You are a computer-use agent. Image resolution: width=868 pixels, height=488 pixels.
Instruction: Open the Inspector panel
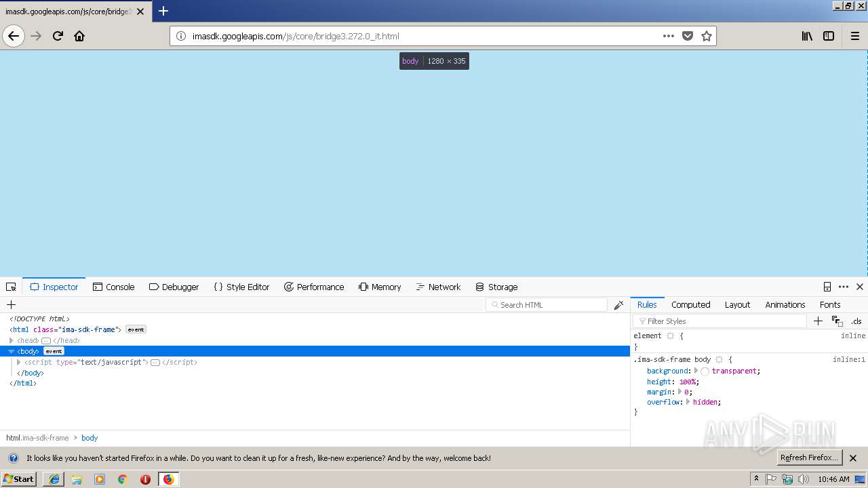(x=54, y=287)
